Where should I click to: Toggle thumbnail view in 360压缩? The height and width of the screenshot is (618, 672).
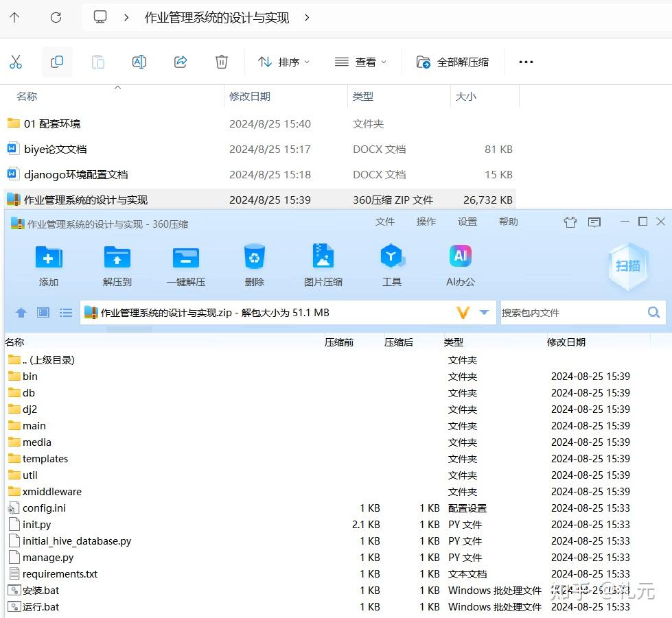pos(43,312)
